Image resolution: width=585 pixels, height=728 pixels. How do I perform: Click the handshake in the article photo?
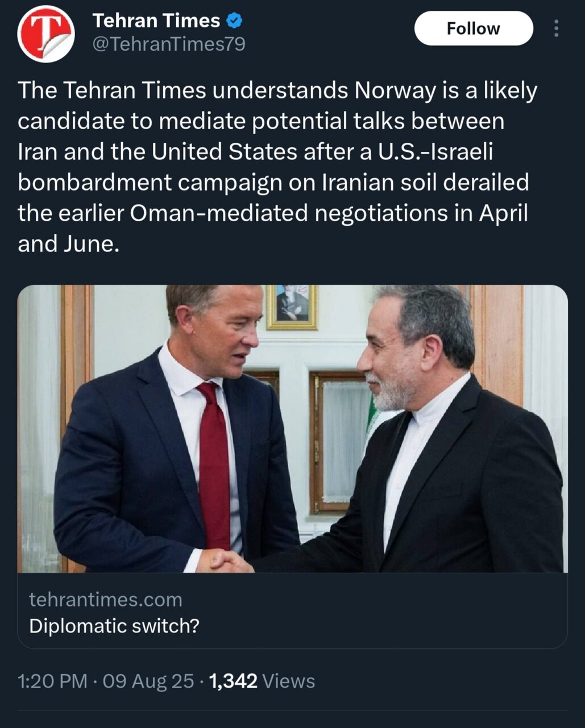tap(231, 561)
